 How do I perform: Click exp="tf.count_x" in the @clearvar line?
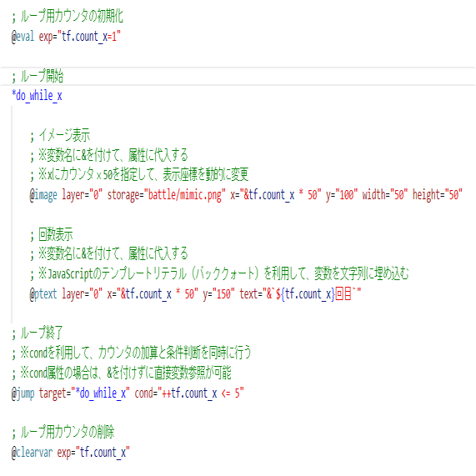(x=93, y=453)
